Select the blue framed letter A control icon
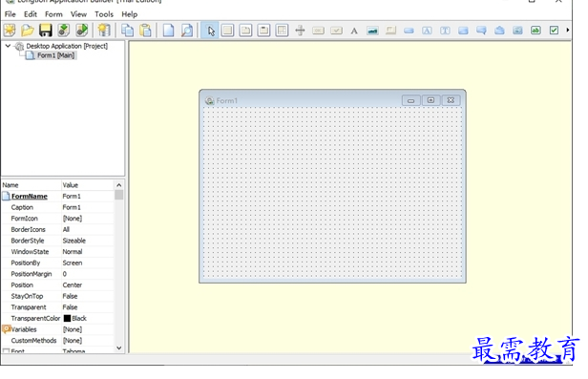The height and width of the screenshot is (379, 588). (x=427, y=31)
